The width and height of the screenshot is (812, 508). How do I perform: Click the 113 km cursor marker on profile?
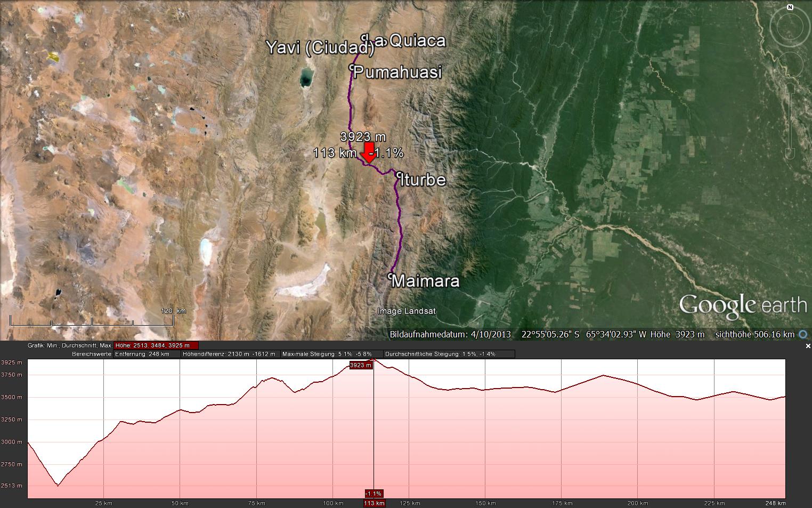point(373,503)
